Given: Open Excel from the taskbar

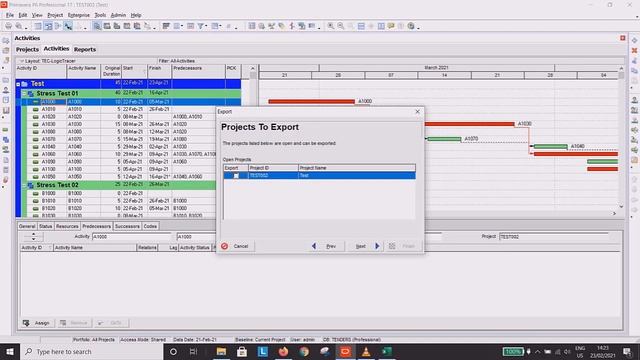Looking at the screenshot, I should click(x=387, y=351).
